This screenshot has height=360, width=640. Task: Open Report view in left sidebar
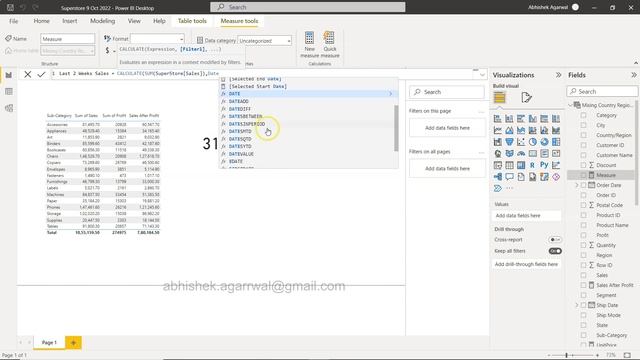pyautogui.click(x=9, y=75)
